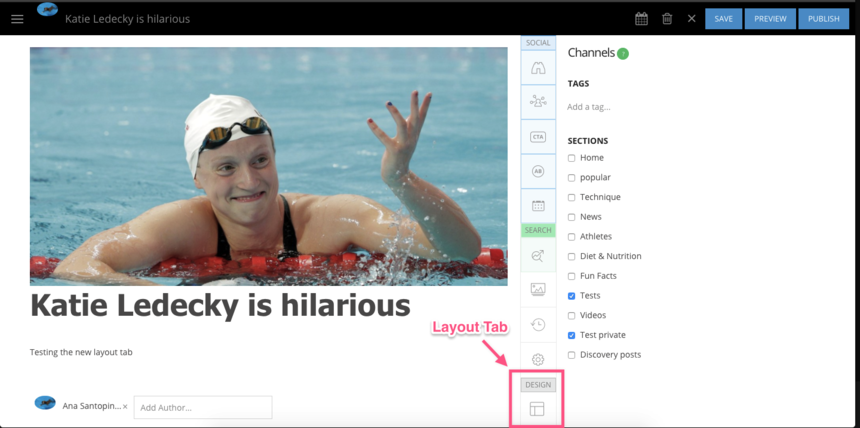
Task: Check the Athletes section checkbox
Action: coord(572,237)
